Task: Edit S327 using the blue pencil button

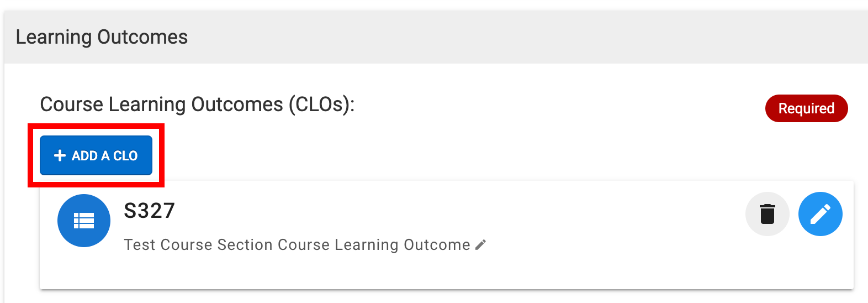Action: (820, 214)
